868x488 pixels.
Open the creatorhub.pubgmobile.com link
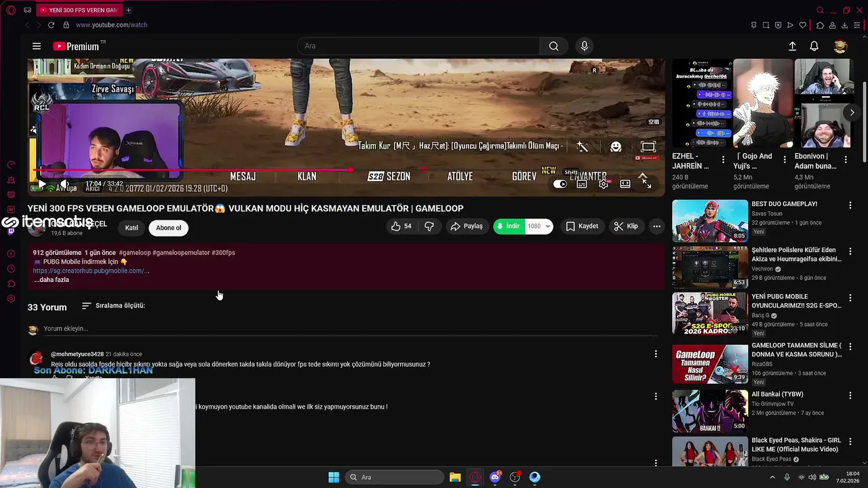coord(91,270)
